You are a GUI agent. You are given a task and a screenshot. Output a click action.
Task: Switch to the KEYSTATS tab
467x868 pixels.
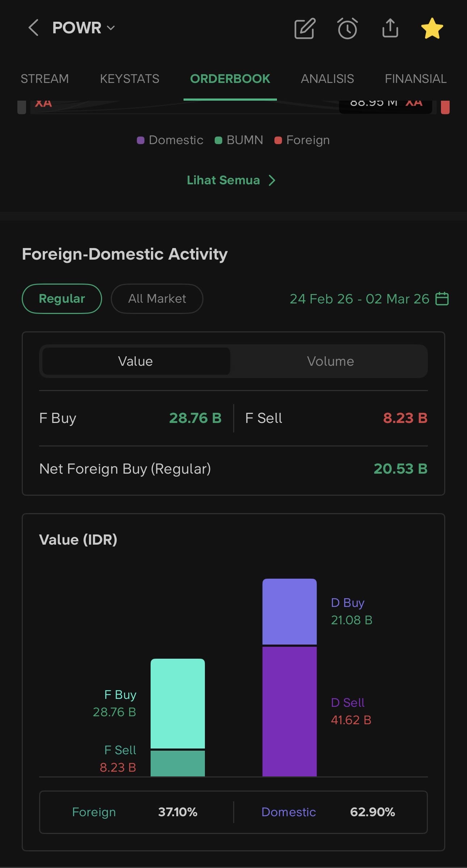(130, 79)
